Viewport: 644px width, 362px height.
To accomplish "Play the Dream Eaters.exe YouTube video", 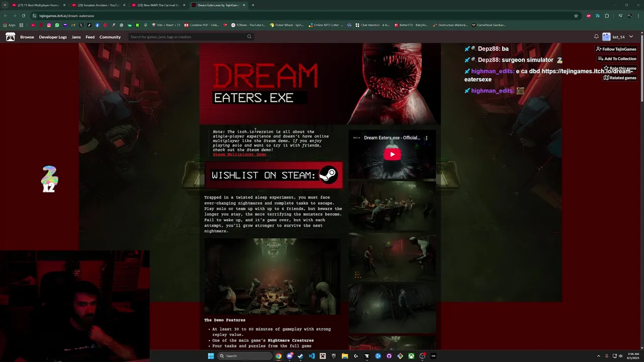I will [392, 154].
